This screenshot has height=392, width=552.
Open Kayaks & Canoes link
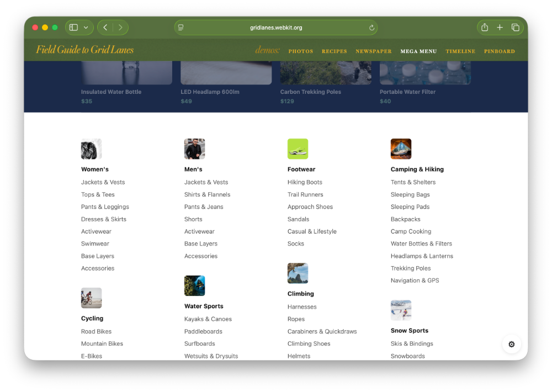(208, 319)
